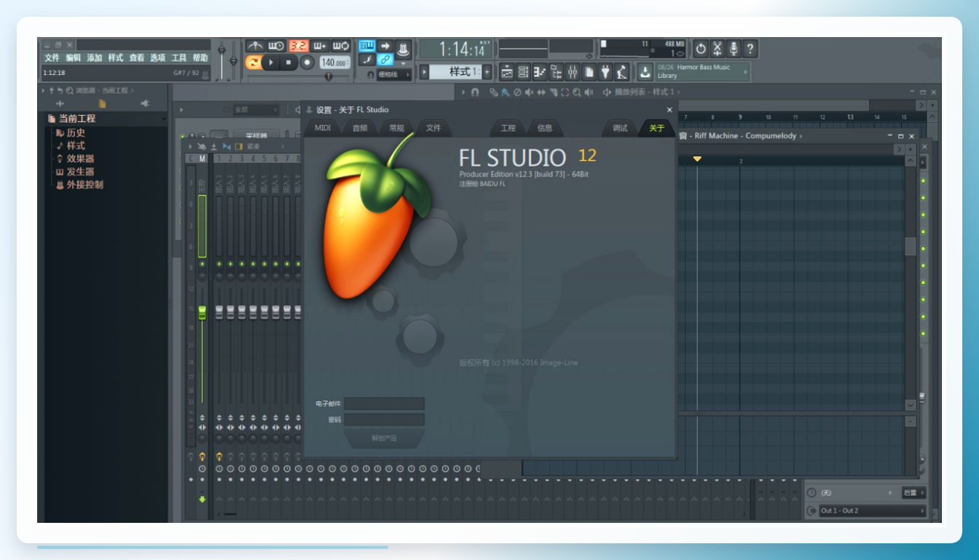Open the browser view icon

pos(557,71)
